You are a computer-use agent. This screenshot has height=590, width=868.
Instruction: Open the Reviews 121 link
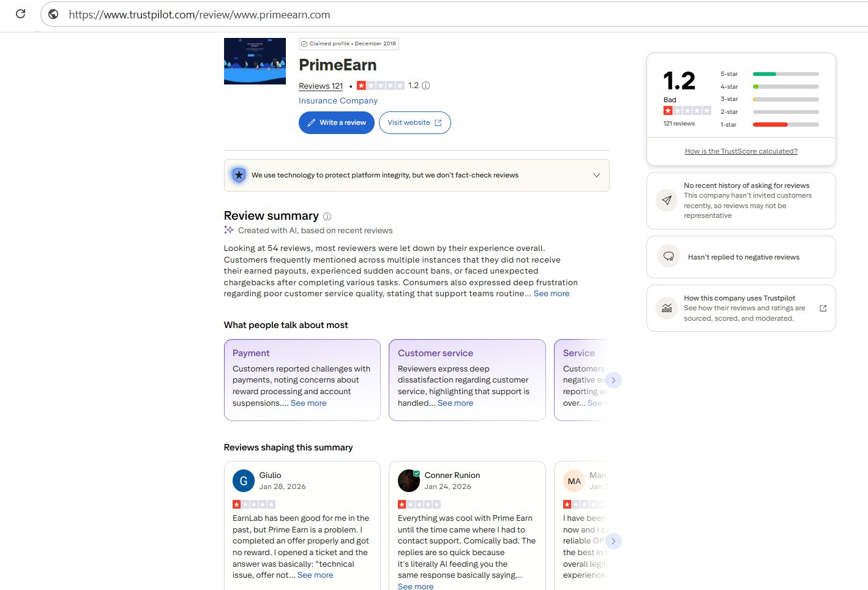pyautogui.click(x=321, y=86)
